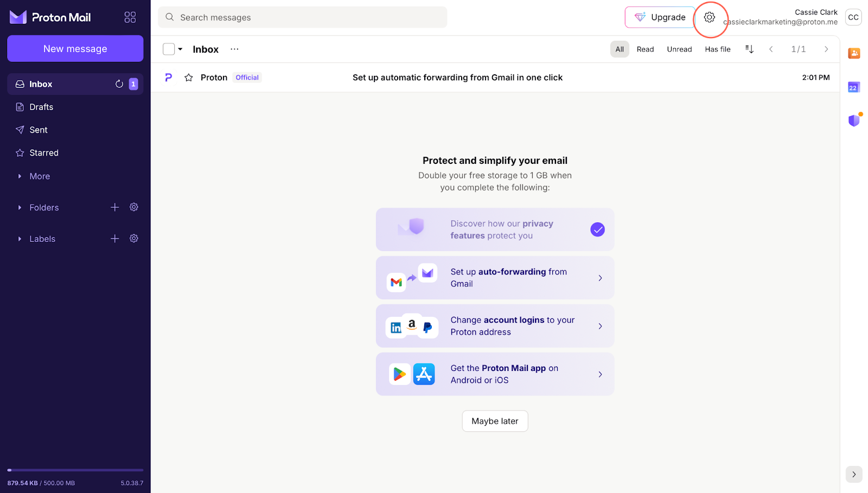This screenshot has width=868, height=493.
Task: Open the Contacts side panel icon
Action: click(x=854, y=53)
